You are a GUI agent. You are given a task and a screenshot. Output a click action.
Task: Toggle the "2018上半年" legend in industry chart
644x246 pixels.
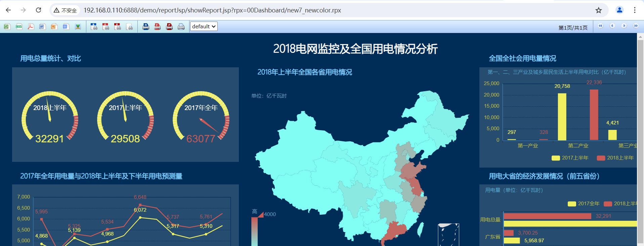615,158
